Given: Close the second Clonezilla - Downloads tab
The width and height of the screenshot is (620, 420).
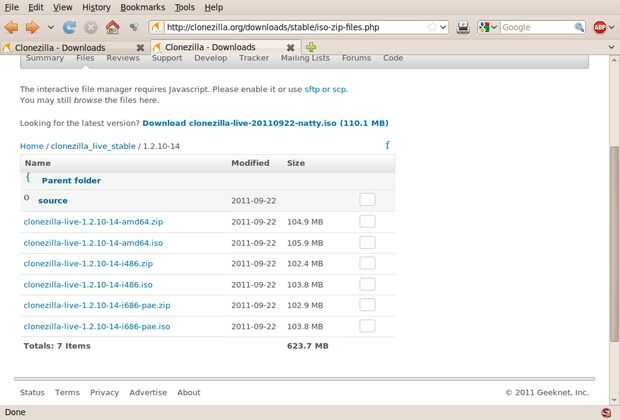Looking at the screenshot, I should click(291, 47).
